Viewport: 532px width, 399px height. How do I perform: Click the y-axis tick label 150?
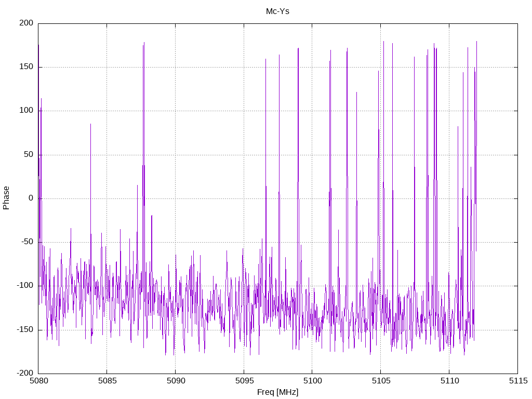pos(26,67)
